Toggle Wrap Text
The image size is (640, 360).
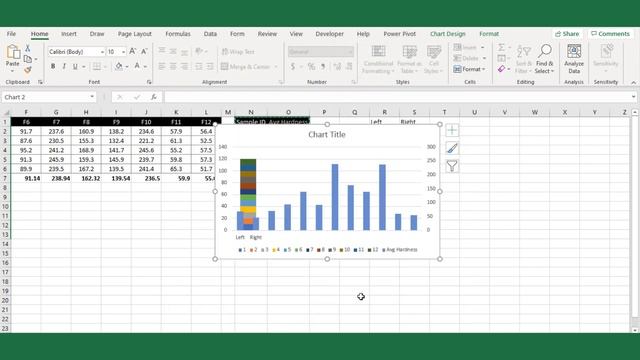pos(238,51)
